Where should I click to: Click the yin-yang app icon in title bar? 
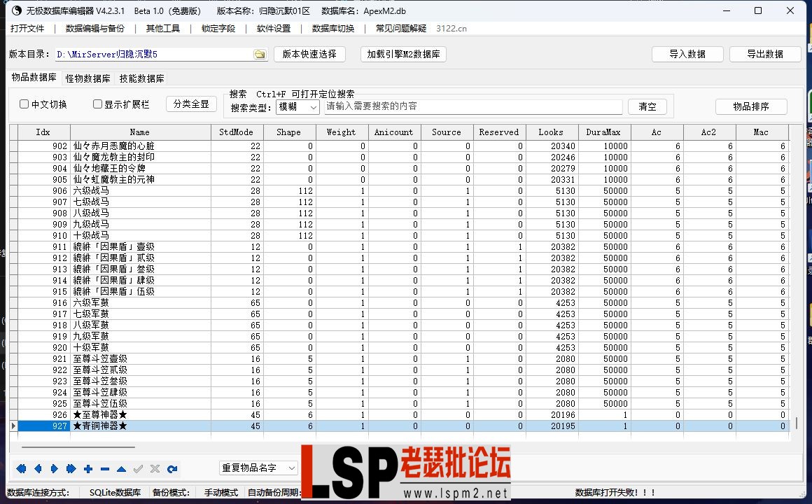[15, 10]
